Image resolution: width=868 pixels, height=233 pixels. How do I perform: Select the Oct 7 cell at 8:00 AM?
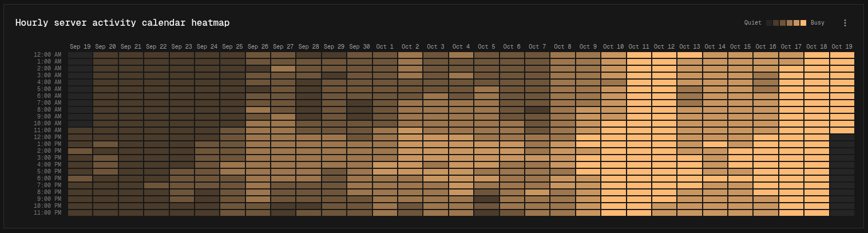point(537,110)
